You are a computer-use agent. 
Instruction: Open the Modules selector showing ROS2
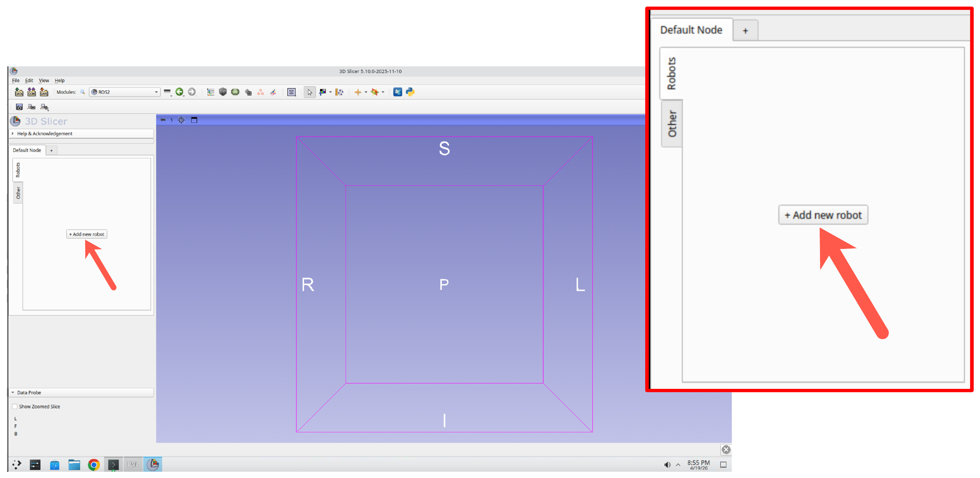tap(124, 92)
